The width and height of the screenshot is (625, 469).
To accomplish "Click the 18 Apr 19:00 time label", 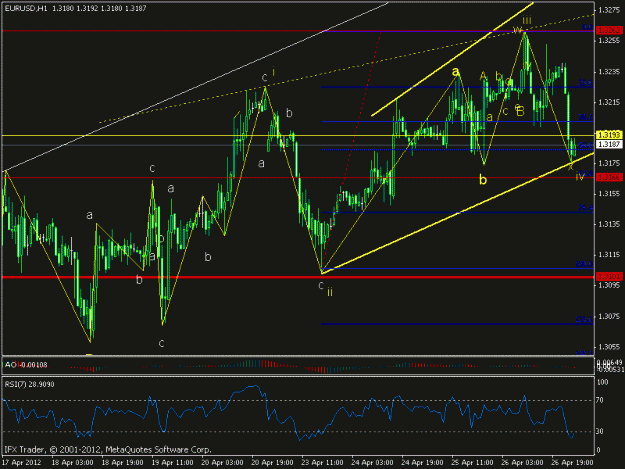I will coord(122,462).
